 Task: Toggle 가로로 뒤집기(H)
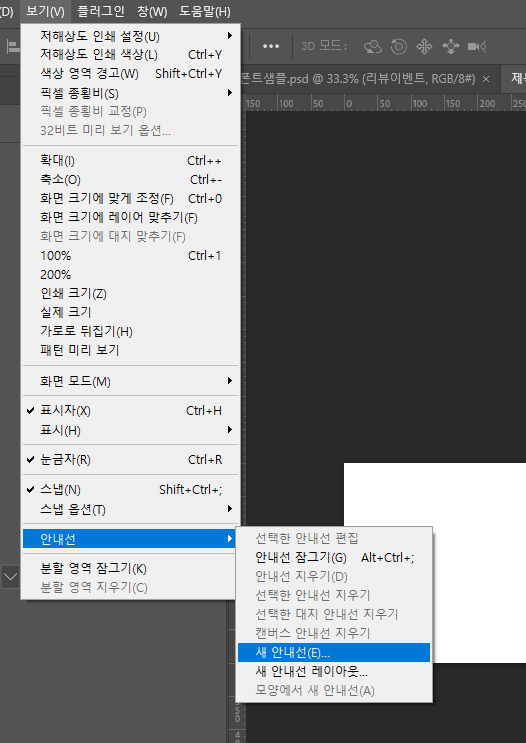pyautogui.click(x=131, y=331)
